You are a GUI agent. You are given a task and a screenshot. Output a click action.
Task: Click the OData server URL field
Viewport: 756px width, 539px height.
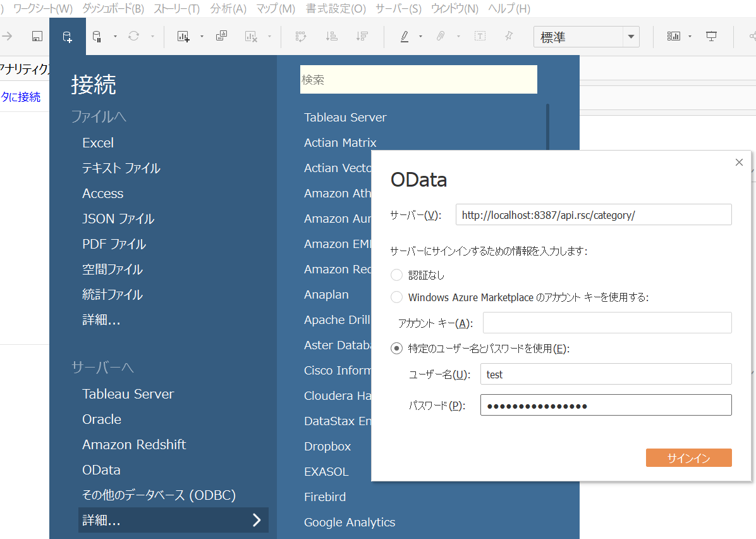coord(593,214)
